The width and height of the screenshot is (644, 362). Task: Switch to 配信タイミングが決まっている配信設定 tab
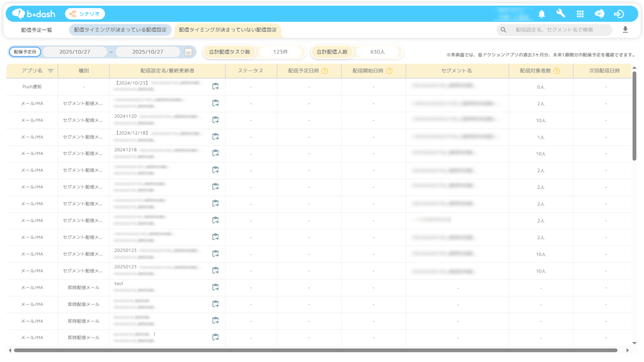120,30
